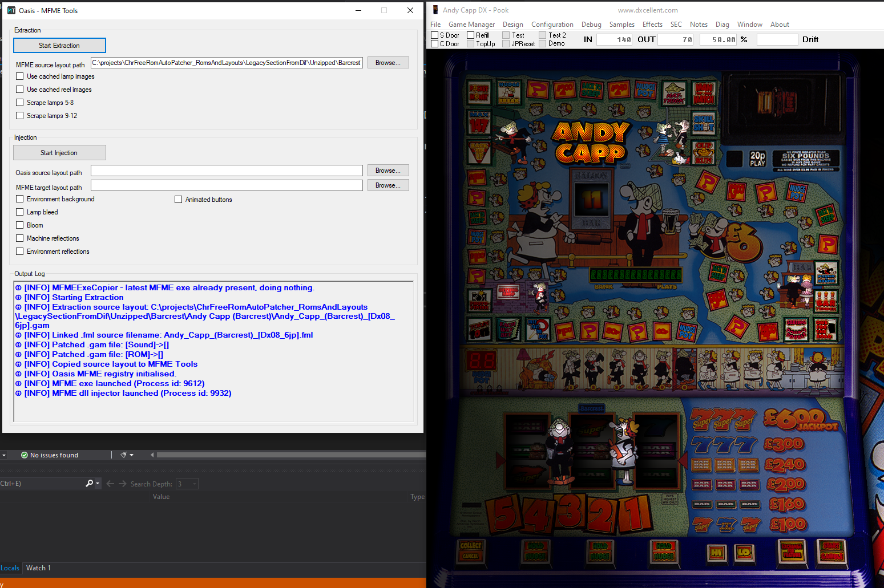Open the Game Manager menu
Viewport: 884px width, 588px height.
point(471,25)
